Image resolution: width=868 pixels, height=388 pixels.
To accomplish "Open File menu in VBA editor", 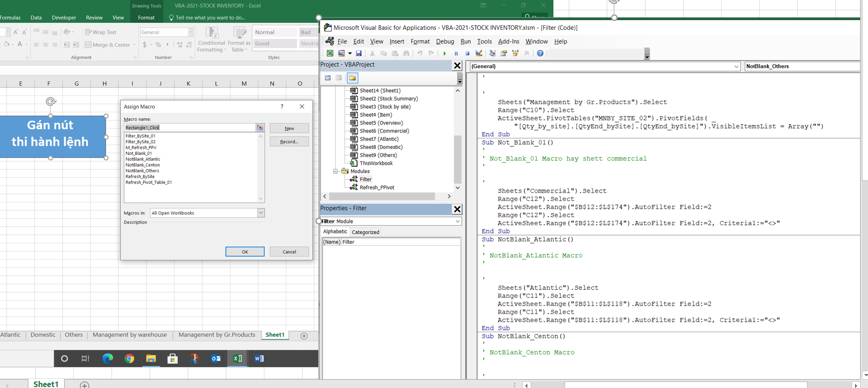I will (342, 41).
